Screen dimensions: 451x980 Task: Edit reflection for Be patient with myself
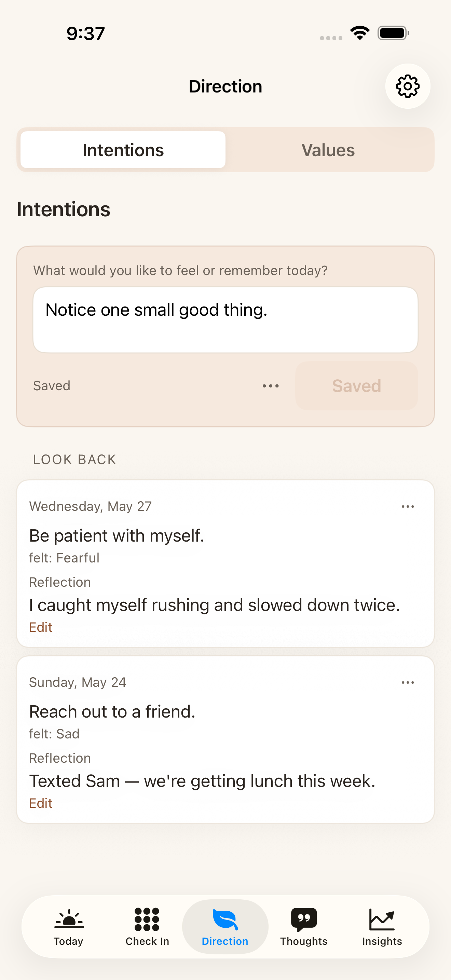point(41,627)
